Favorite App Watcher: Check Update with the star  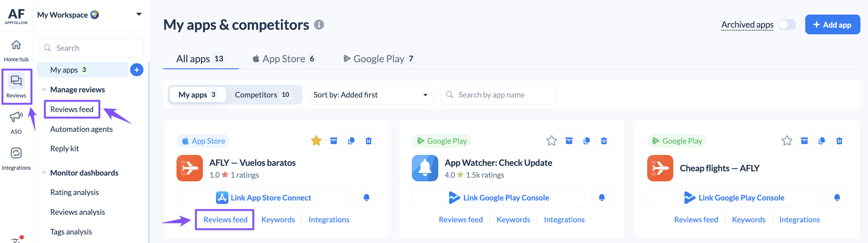pyautogui.click(x=552, y=141)
